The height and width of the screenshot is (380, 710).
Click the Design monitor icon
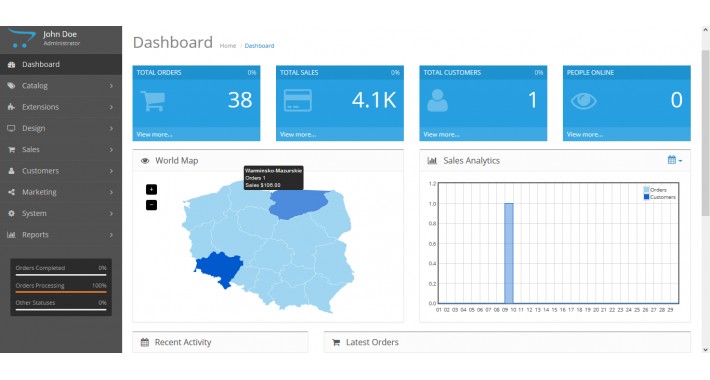coord(11,128)
